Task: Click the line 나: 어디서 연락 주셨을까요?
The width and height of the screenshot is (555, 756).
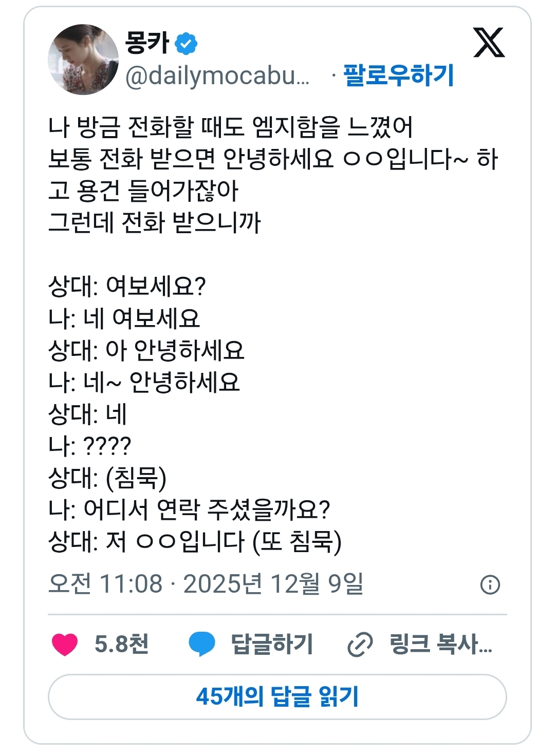Action: [189, 509]
